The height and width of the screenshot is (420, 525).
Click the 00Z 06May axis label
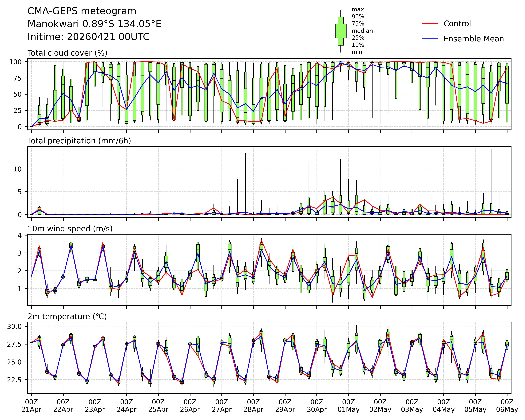pos(507,406)
